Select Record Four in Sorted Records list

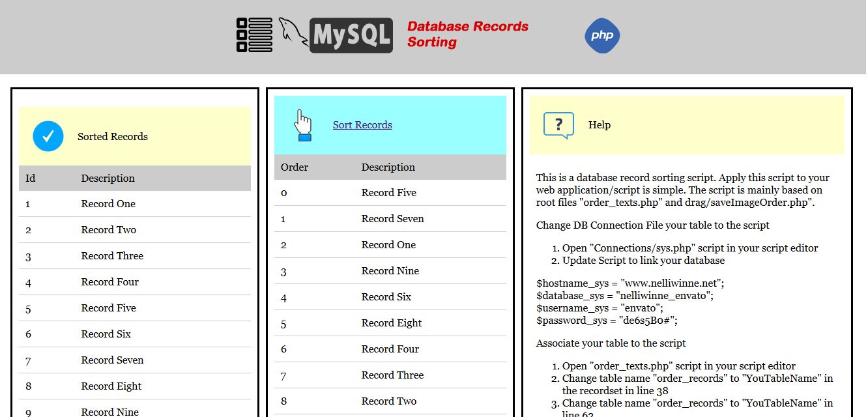[x=110, y=282]
